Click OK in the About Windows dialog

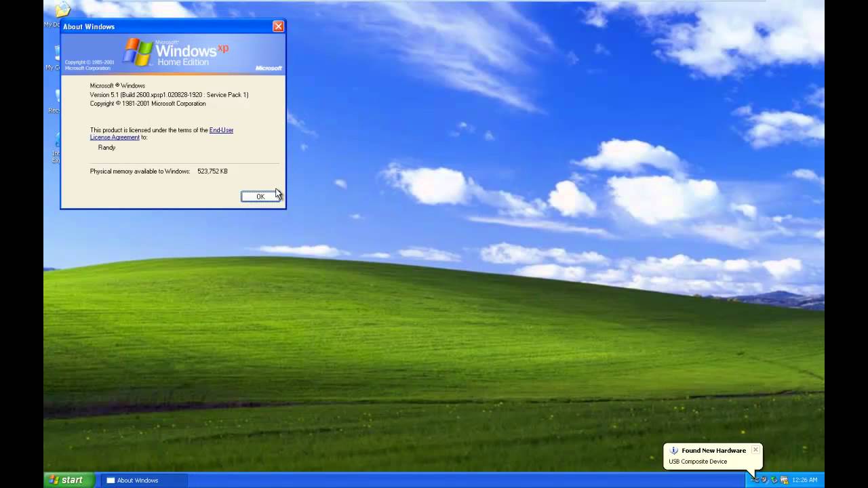point(260,197)
